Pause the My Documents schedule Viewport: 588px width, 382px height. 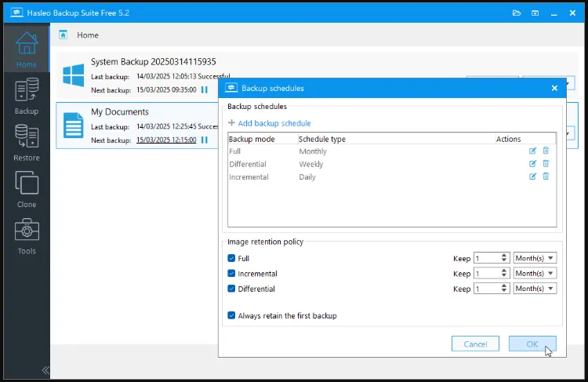point(205,140)
